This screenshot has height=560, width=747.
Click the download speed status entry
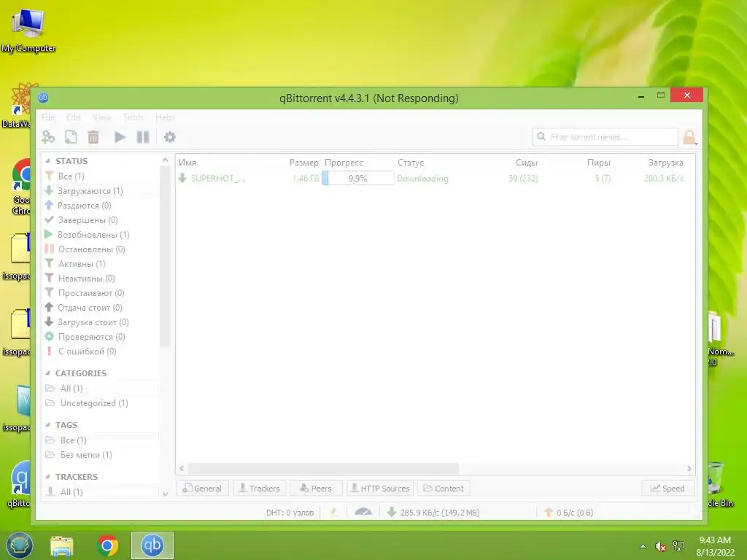coord(433,513)
